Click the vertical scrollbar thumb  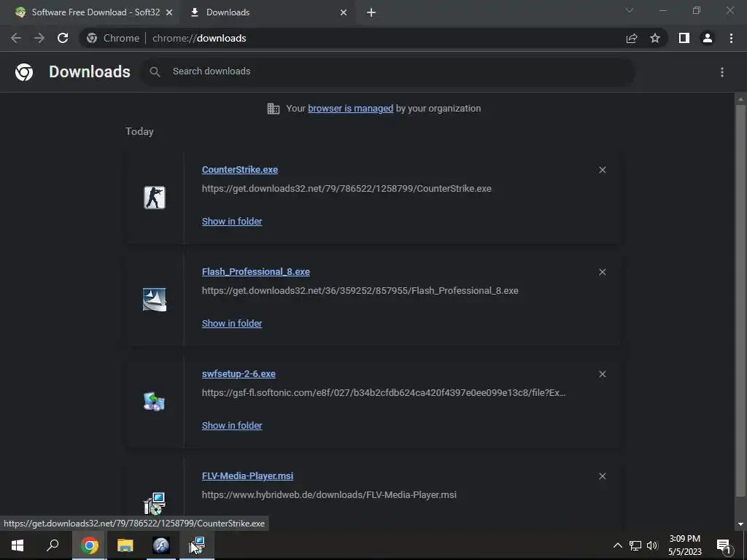pos(740,300)
